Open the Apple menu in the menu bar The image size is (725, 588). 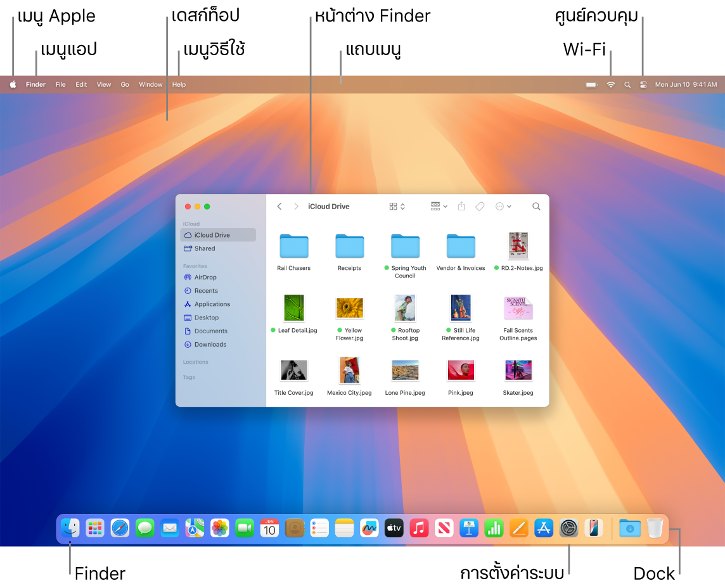pos(13,85)
